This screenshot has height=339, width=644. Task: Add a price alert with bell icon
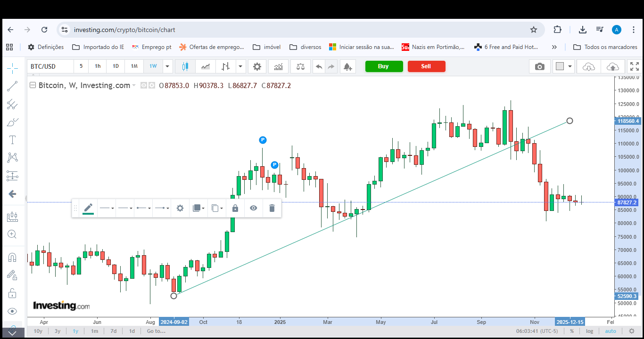[x=347, y=66]
